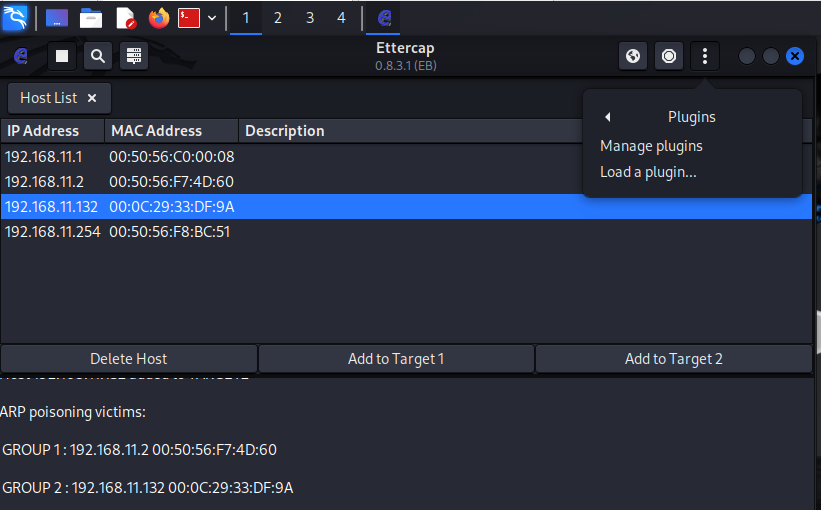Click the blue desktop panel icon
This screenshot has width=821, height=510.
pyautogui.click(x=57, y=18)
